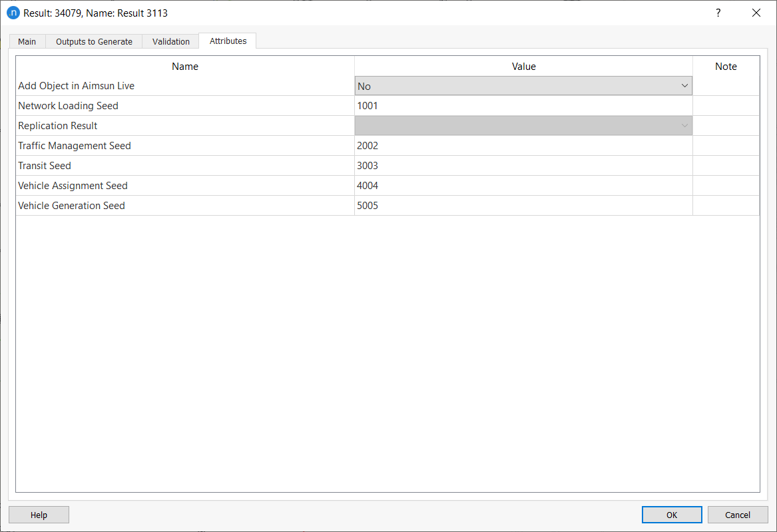This screenshot has width=777, height=532.
Task: Select the Transit Seed value field
Action: tap(523, 166)
